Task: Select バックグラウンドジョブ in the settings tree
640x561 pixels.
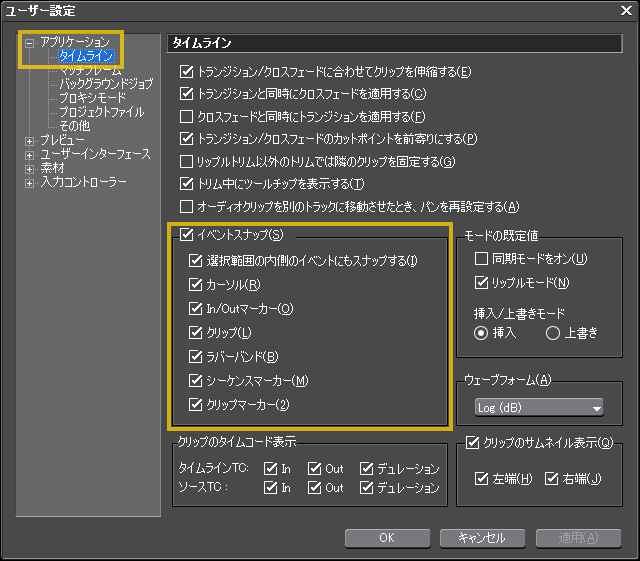Action: (106, 84)
